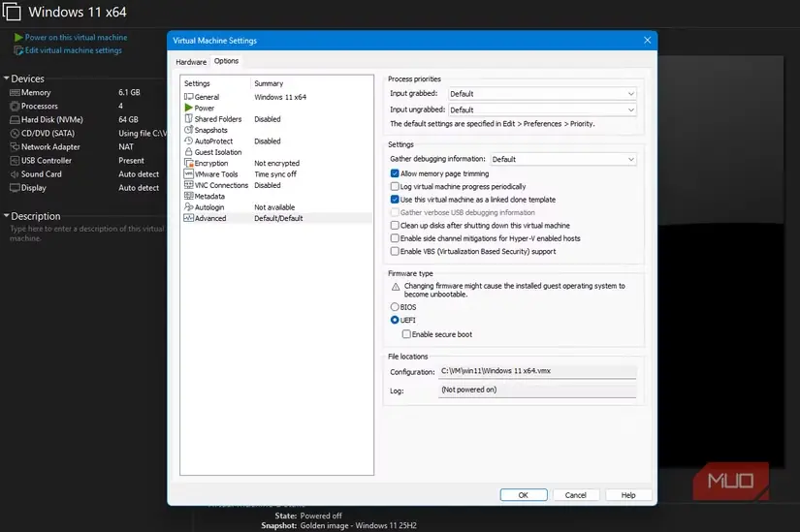Select Shared Folders settings row

pos(277,119)
